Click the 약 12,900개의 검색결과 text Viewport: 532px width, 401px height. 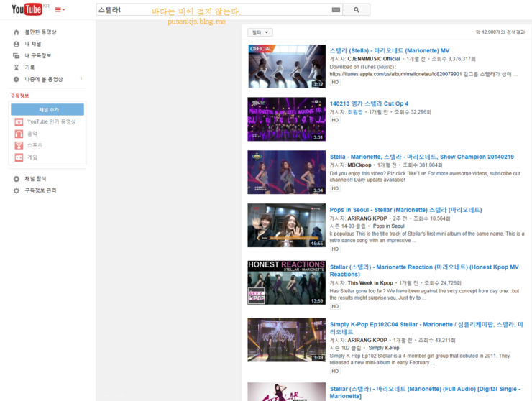click(x=500, y=32)
